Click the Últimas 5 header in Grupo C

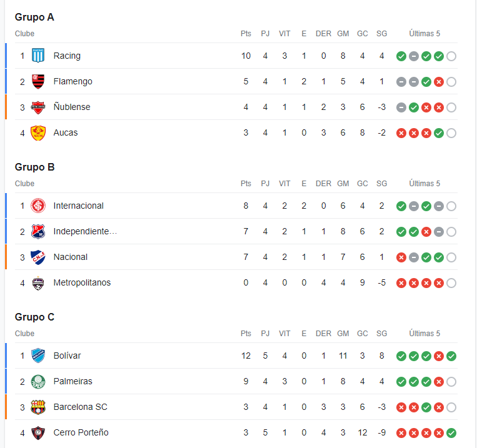click(424, 333)
